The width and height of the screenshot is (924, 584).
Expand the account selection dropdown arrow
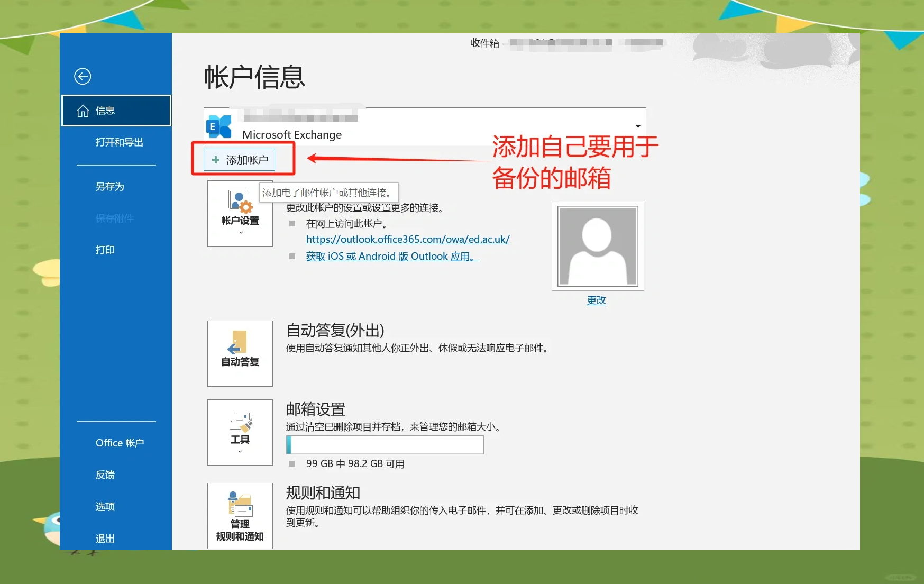(638, 126)
